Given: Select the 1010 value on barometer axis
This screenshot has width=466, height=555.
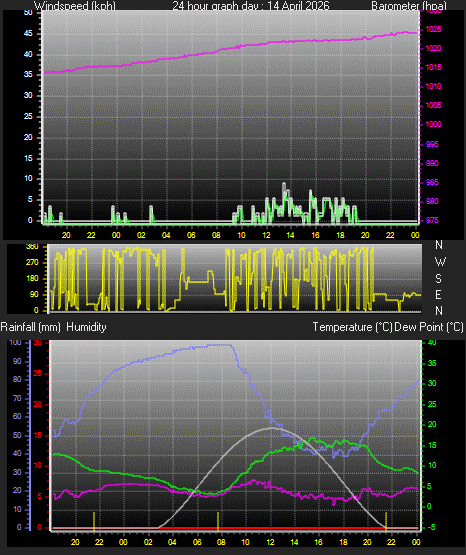Looking at the screenshot, I should point(433,86).
